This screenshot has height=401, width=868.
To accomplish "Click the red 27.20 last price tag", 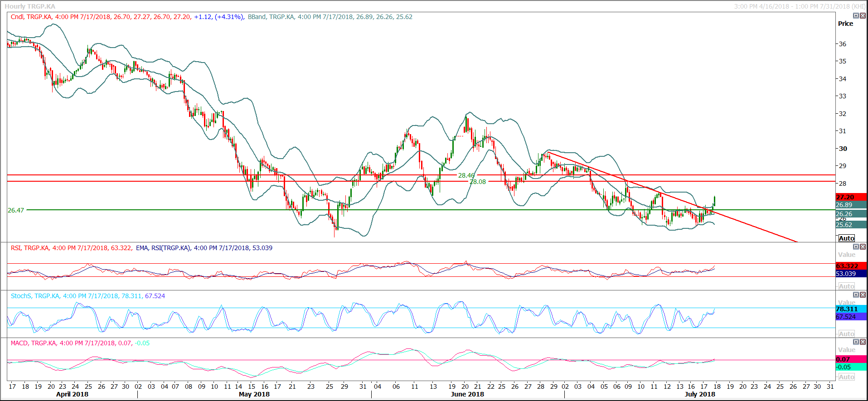I will 850,197.
